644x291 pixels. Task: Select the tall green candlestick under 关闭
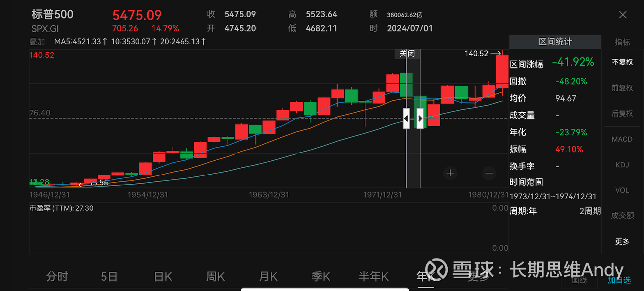406,85
